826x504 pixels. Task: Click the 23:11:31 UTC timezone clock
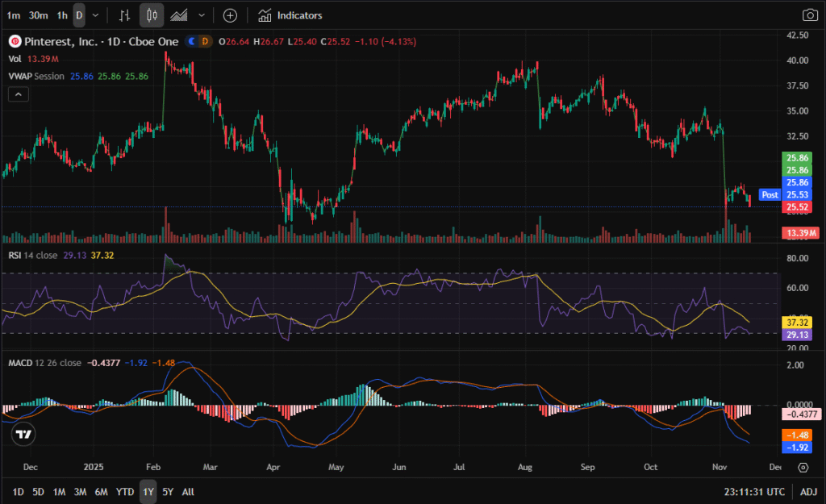(753, 492)
